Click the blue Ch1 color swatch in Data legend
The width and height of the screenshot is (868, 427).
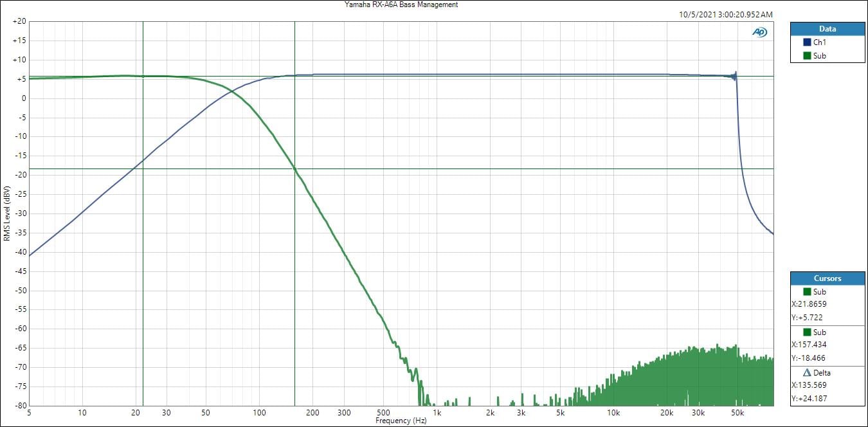pos(807,42)
